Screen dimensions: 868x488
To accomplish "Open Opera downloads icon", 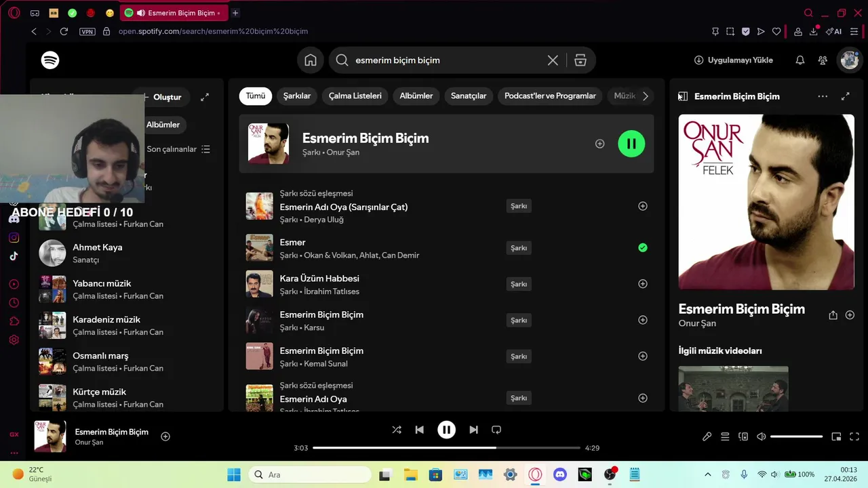I will click(814, 31).
